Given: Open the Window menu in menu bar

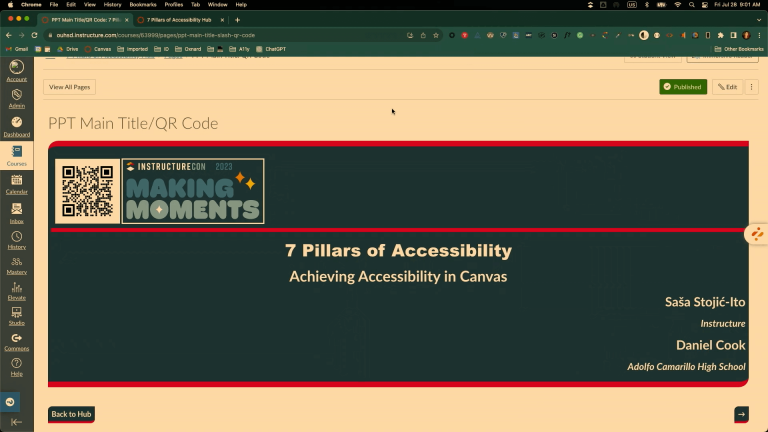Looking at the screenshot, I should point(217,4).
